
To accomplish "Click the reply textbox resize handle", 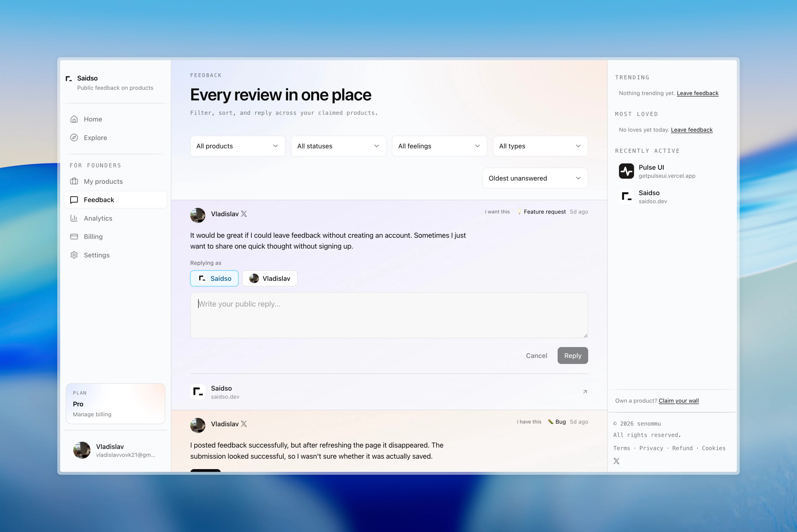I will [585, 336].
